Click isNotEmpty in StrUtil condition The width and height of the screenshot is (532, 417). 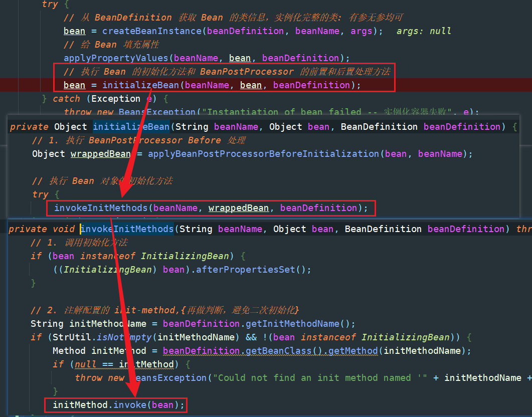point(124,337)
